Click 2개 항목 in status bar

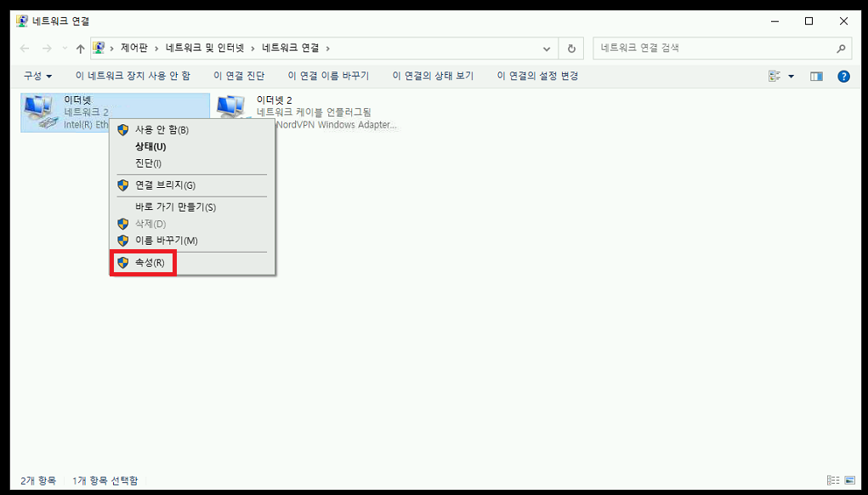tap(38, 481)
